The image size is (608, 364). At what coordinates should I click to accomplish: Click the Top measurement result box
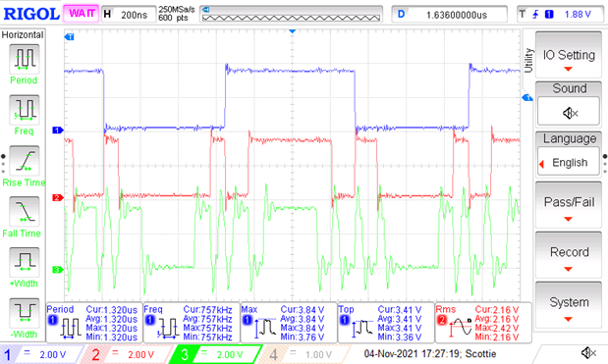386,323
